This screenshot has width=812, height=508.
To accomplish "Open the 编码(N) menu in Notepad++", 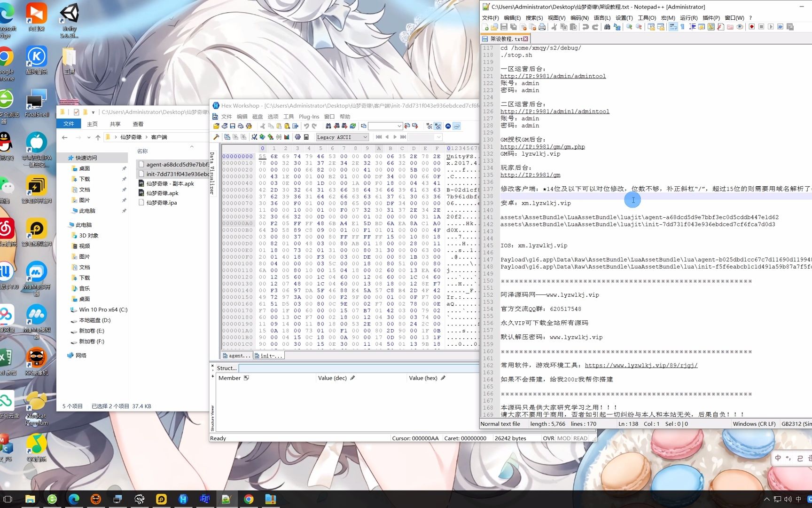I will point(579,18).
